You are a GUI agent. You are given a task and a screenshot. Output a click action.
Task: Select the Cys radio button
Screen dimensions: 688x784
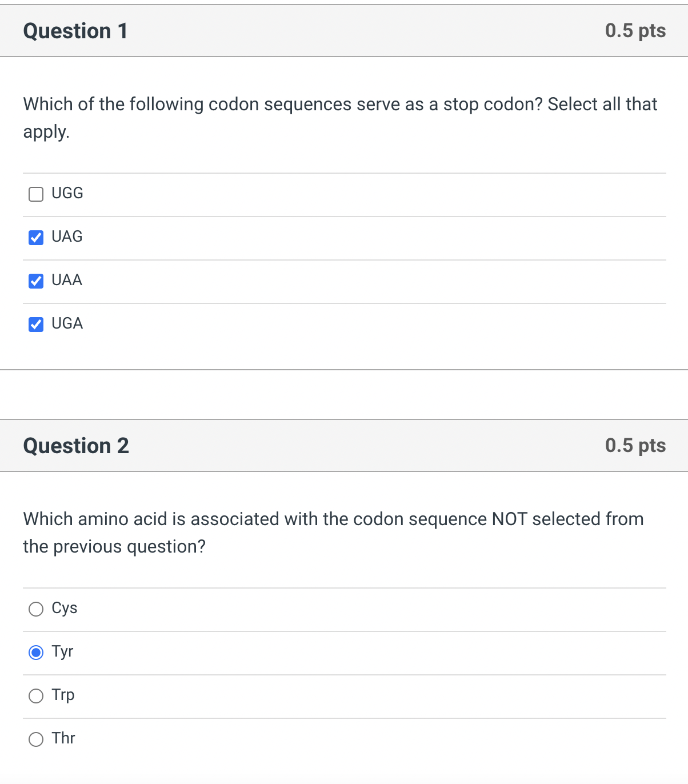35,609
